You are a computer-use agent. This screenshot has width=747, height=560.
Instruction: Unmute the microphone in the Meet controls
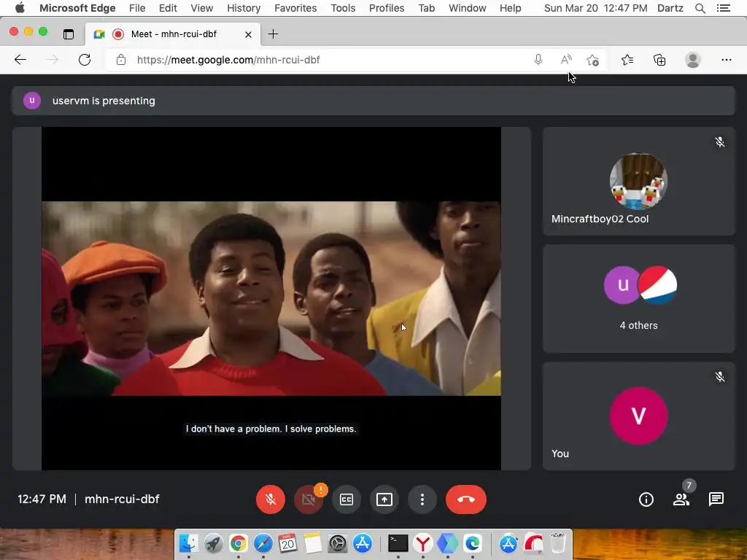(271, 499)
